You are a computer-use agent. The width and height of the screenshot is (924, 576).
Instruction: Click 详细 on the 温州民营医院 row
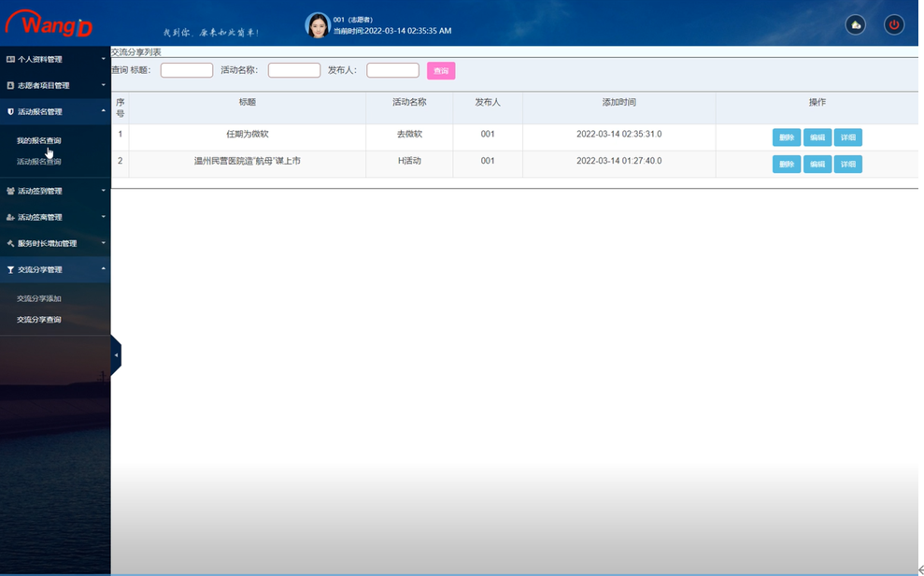pyautogui.click(x=846, y=164)
